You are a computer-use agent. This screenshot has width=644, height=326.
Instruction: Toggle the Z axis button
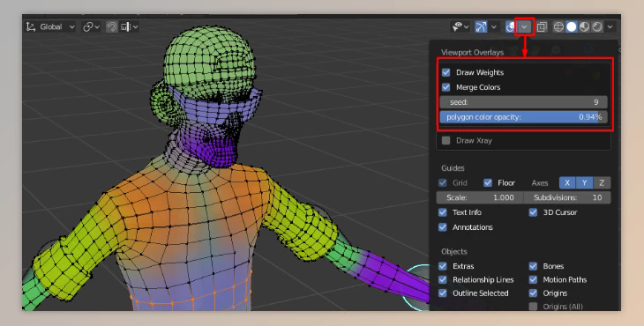tap(602, 183)
